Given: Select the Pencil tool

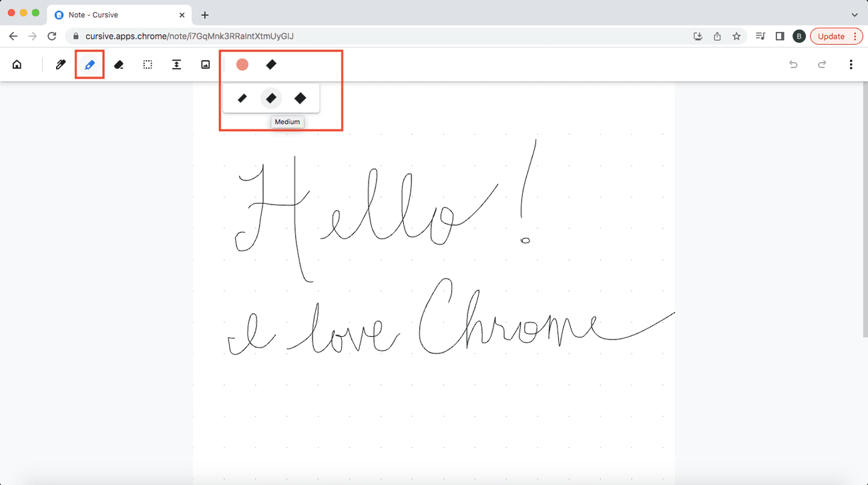Looking at the screenshot, I should [x=60, y=64].
